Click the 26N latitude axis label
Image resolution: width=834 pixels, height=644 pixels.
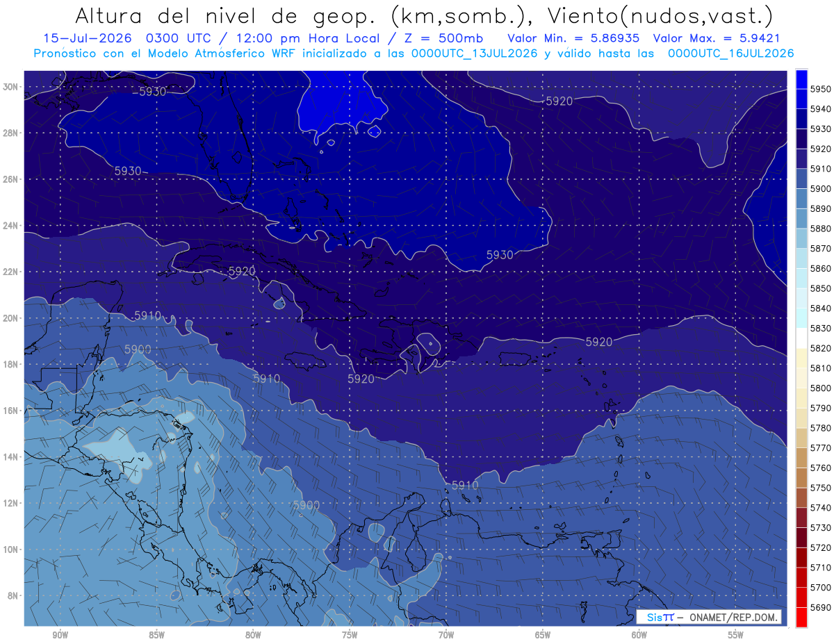point(10,179)
